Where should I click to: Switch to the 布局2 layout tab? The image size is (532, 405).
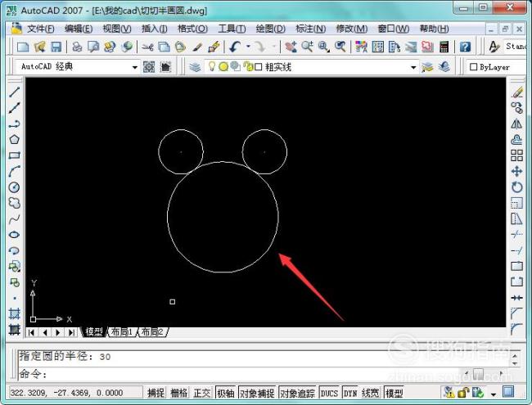pos(152,331)
